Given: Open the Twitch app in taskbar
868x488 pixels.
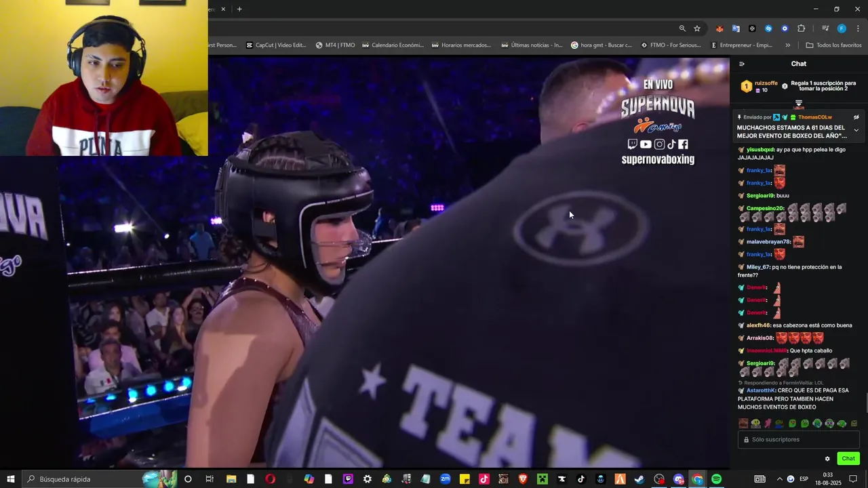Looking at the screenshot, I should [x=348, y=479].
